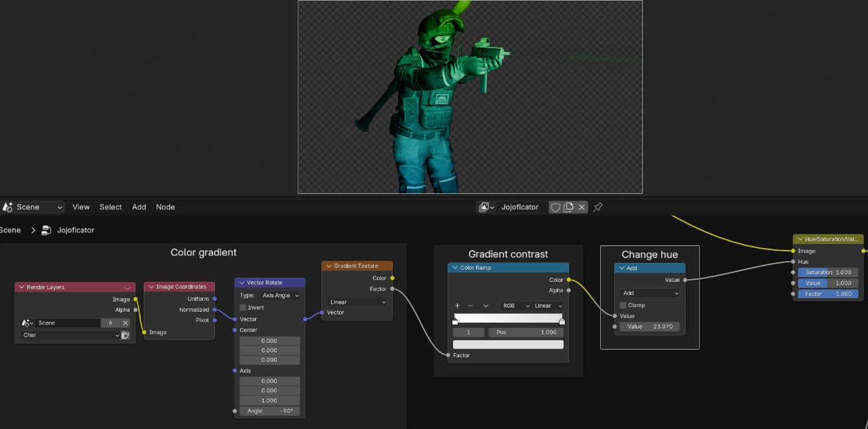Screen dimensions: 868x429
Task: Open the node tree browse icon beside Jojoficator
Action: (486, 207)
